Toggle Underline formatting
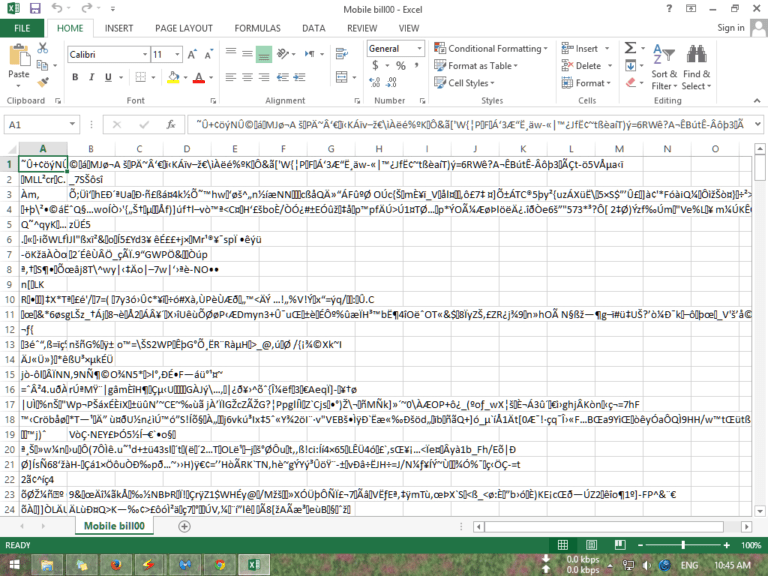Viewport: 768px width, 576px height. (x=108, y=77)
